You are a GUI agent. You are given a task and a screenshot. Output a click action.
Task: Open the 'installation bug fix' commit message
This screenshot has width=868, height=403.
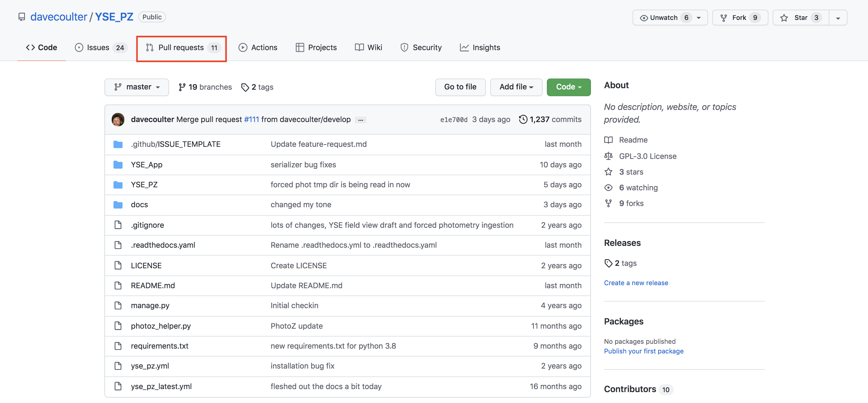(302, 366)
